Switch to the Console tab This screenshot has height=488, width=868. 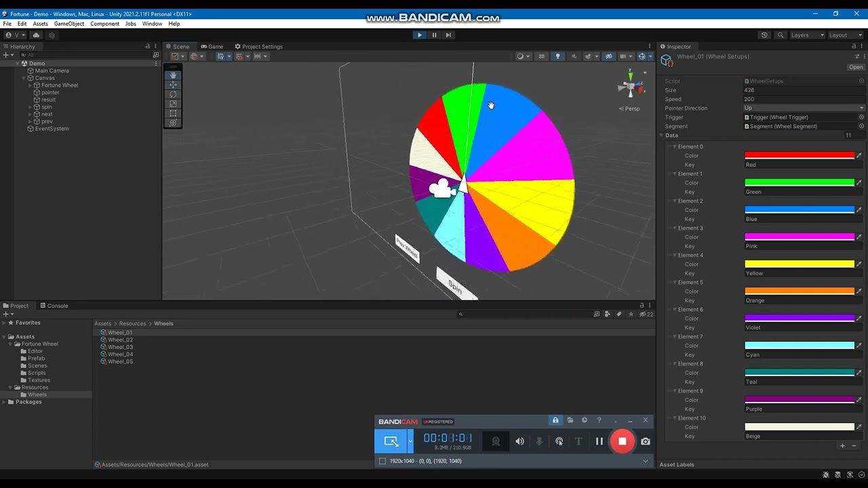pos(53,306)
